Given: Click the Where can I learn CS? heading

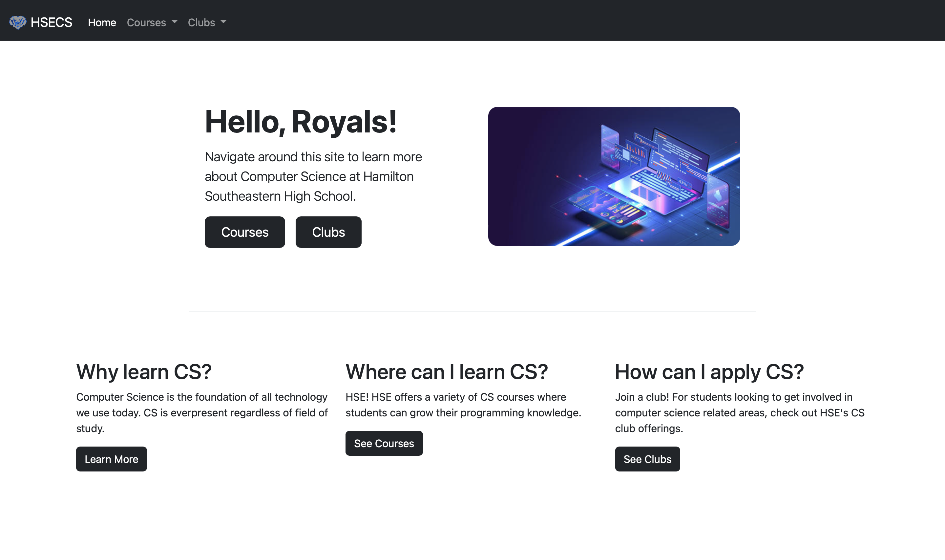Looking at the screenshot, I should pos(447,372).
